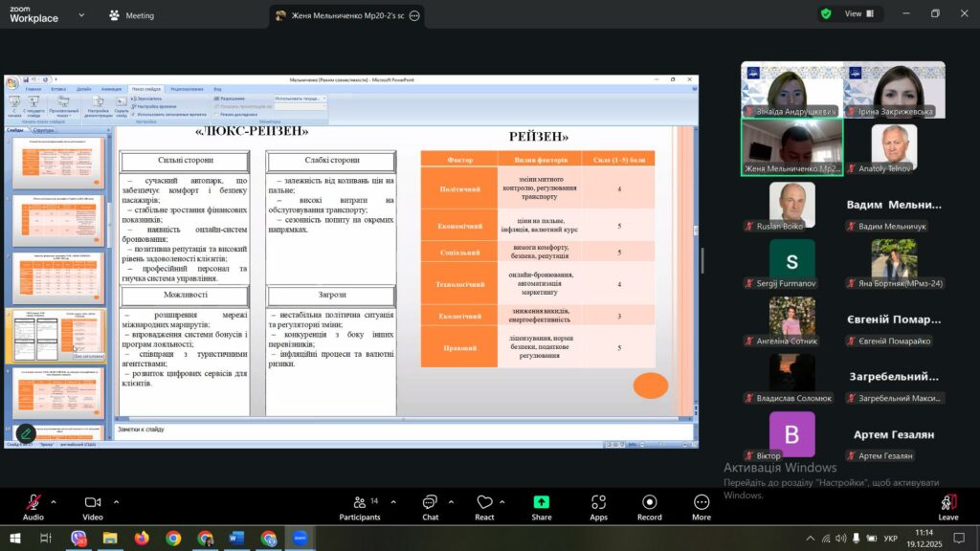Open screen share options ellipsis
This screenshot has height=551, width=980.
click(x=414, y=16)
